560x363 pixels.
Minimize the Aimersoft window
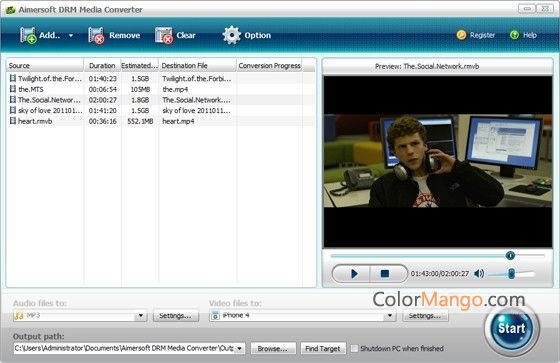coord(526,8)
